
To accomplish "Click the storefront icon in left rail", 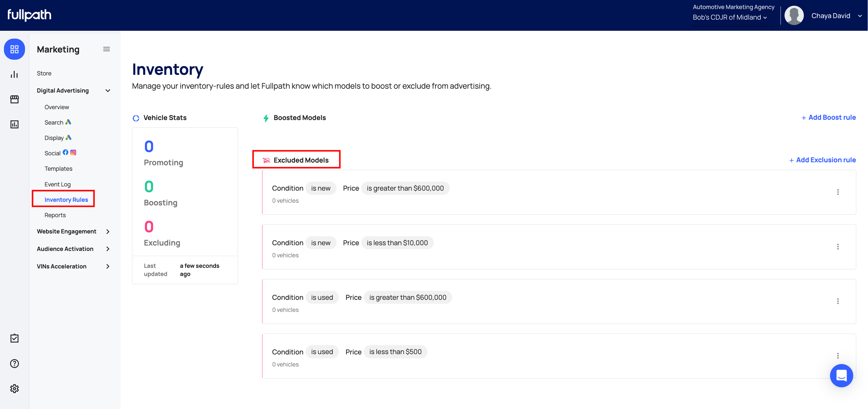I will pyautogui.click(x=14, y=99).
